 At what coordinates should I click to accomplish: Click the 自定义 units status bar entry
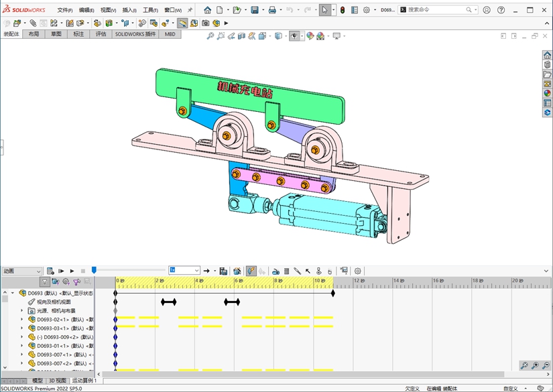point(511,389)
